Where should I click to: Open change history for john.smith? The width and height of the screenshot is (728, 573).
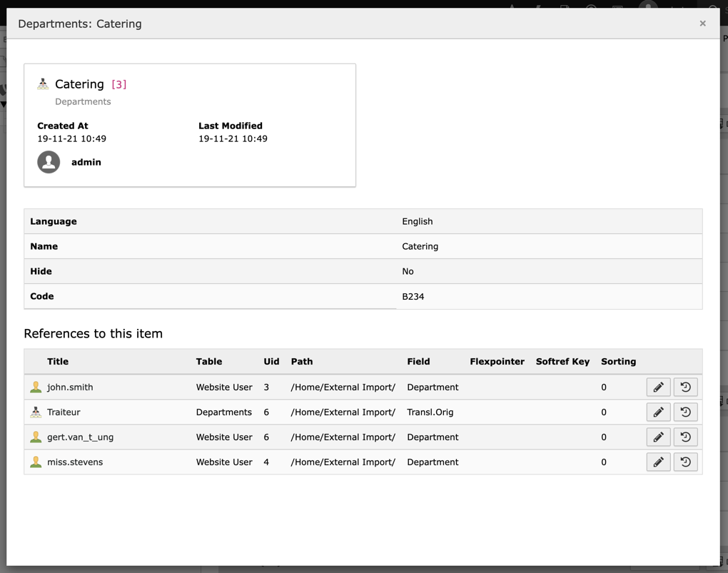(685, 387)
